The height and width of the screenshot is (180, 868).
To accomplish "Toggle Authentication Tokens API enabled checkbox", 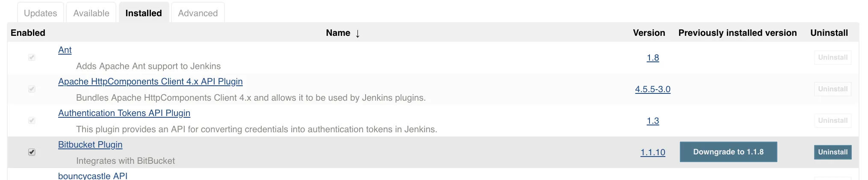I will coord(32,121).
